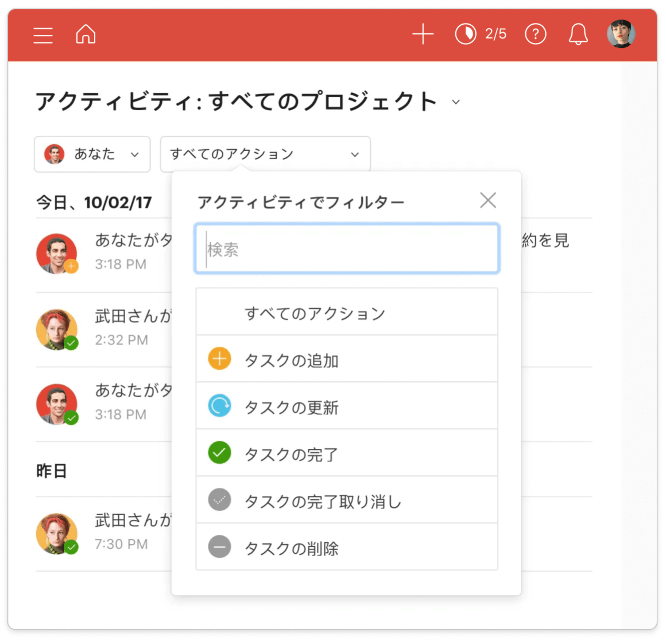666x644 pixels.
Task: Click the blue refresh タスクの更新 icon
Action: tap(220, 406)
